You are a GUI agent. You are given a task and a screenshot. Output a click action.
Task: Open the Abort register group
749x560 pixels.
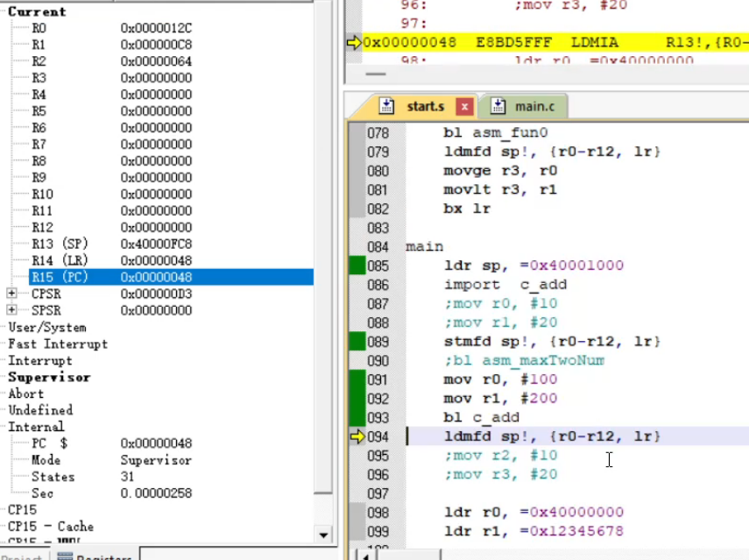click(25, 393)
